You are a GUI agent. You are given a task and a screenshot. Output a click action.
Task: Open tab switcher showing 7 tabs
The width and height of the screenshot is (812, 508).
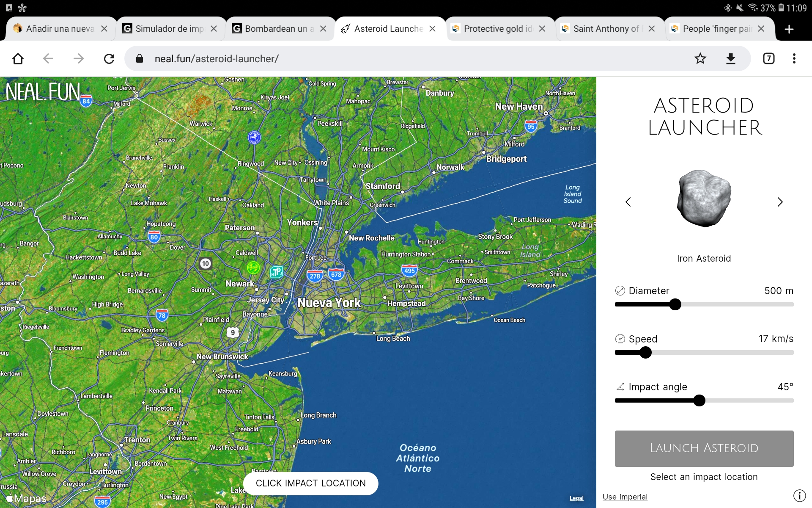click(768, 58)
